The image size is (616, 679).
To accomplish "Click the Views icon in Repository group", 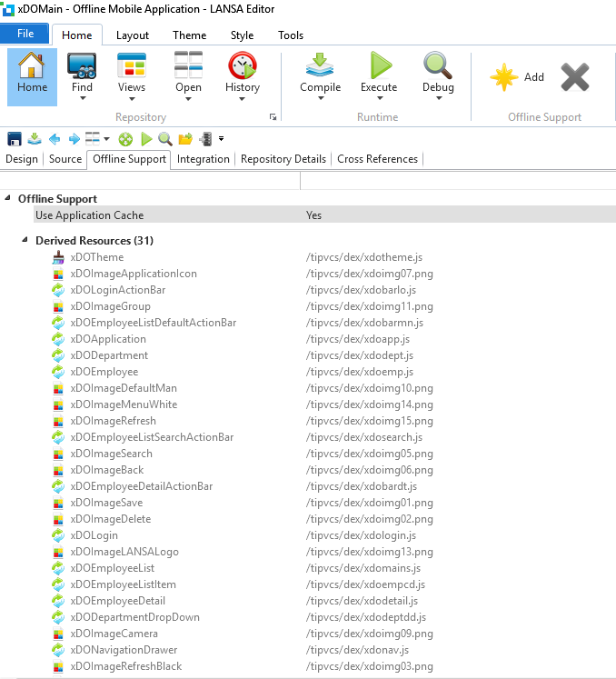I will tap(132, 65).
